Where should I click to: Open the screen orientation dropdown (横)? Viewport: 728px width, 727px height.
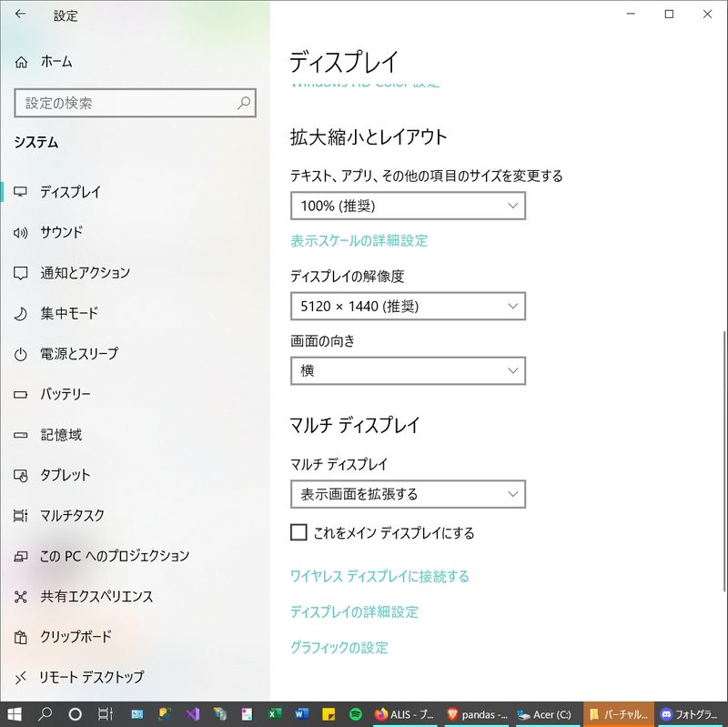[x=408, y=370]
